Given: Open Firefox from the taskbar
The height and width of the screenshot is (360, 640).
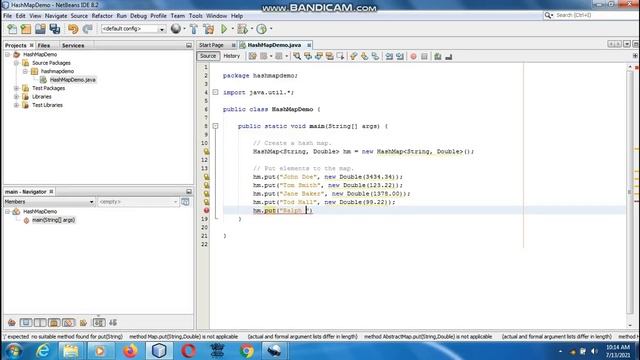Looking at the screenshot, I should coord(130,351).
